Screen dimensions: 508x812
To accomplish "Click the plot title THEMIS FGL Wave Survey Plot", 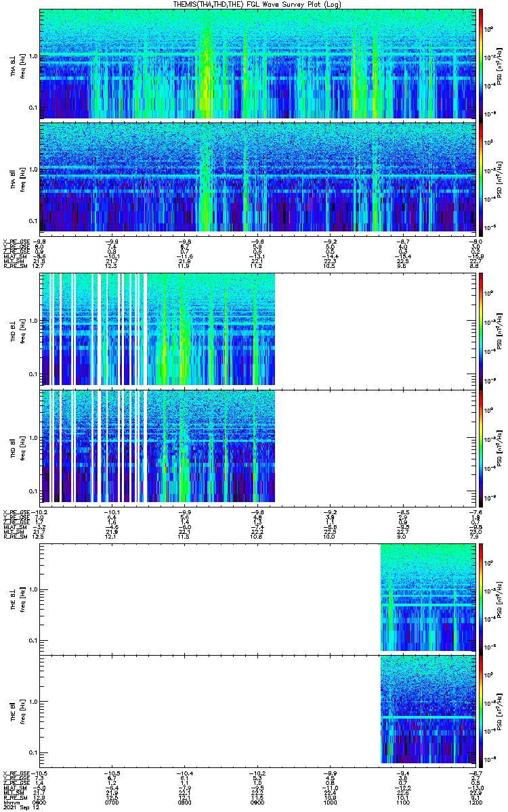I will point(257,4).
